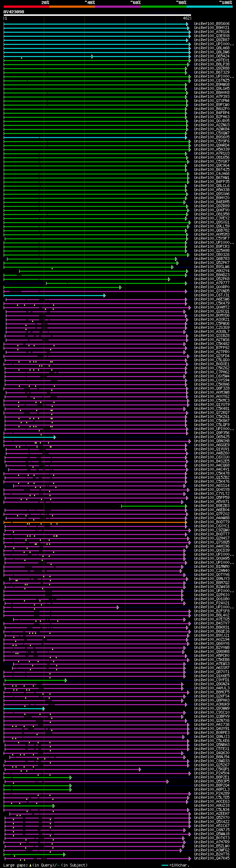Select hit label UniRef100_O65424
This screenshot has width=236, height=868.
point(212,56)
